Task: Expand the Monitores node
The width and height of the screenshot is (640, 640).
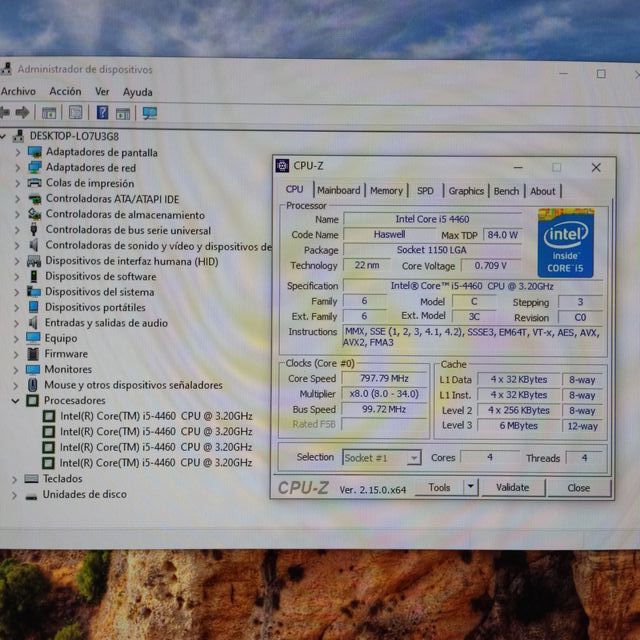Action: [16, 370]
